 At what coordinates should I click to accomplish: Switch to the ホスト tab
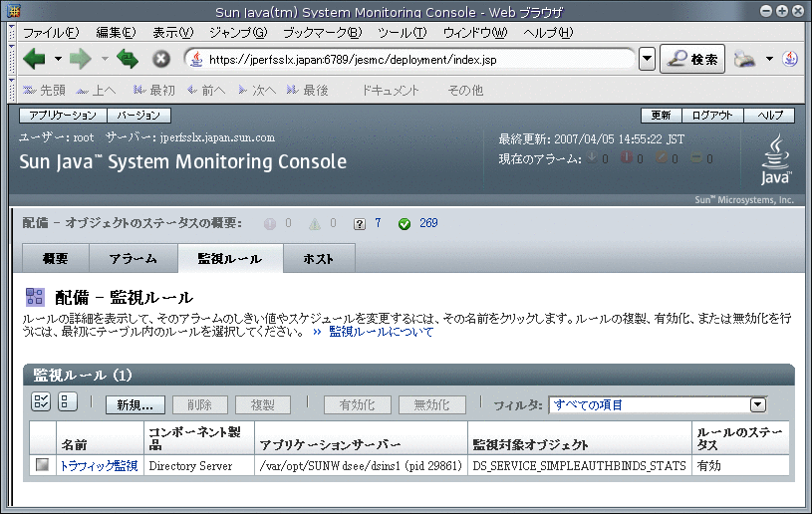pyautogui.click(x=319, y=258)
